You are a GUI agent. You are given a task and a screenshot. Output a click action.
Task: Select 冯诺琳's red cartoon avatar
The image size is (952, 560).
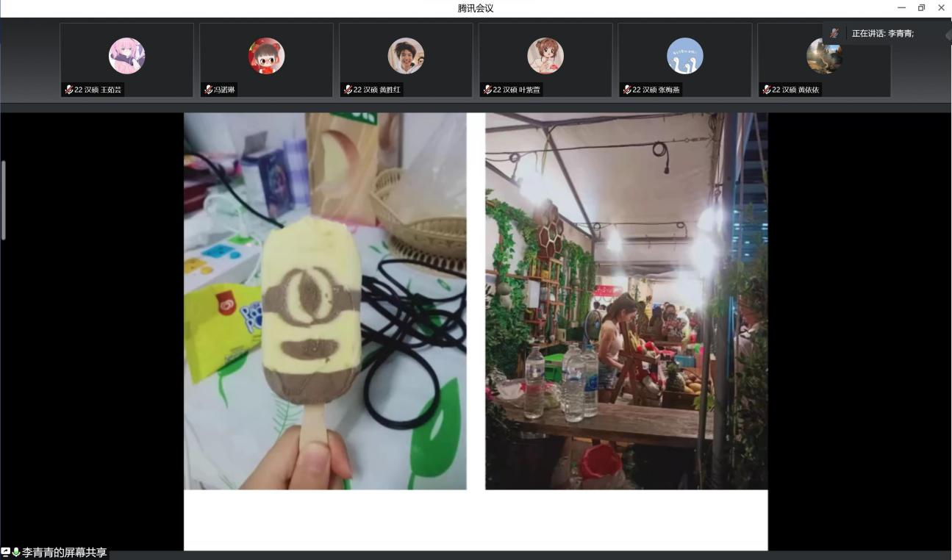pyautogui.click(x=266, y=56)
